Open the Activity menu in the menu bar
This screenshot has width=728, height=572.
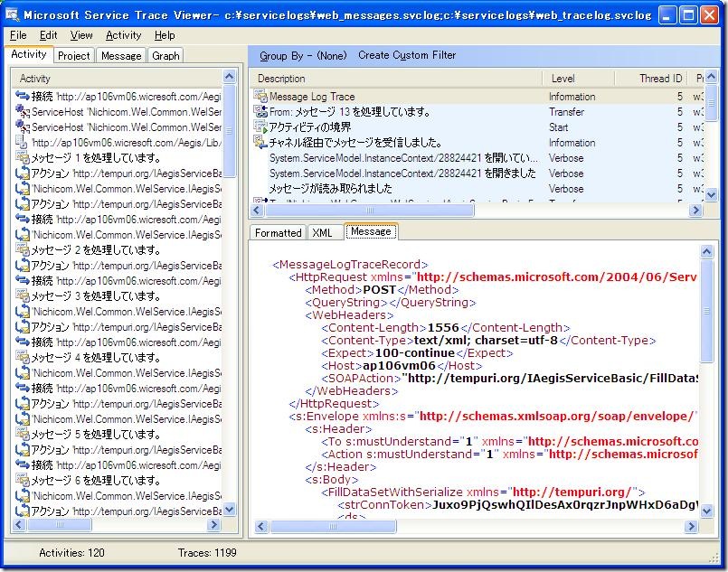(x=124, y=35)
